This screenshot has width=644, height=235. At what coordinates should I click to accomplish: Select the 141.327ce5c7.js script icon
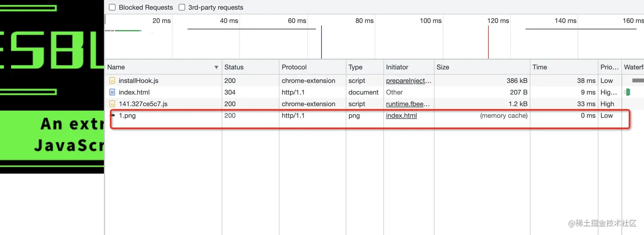[112, 104]
